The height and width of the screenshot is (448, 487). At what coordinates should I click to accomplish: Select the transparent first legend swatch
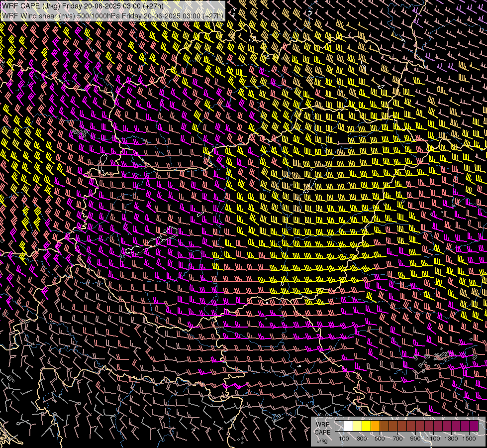[339, 426]
